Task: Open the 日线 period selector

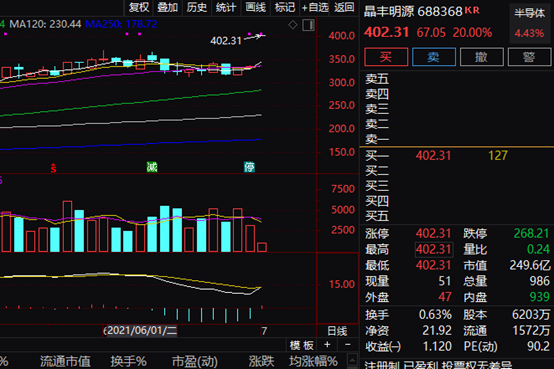Action: coord(337,331)
